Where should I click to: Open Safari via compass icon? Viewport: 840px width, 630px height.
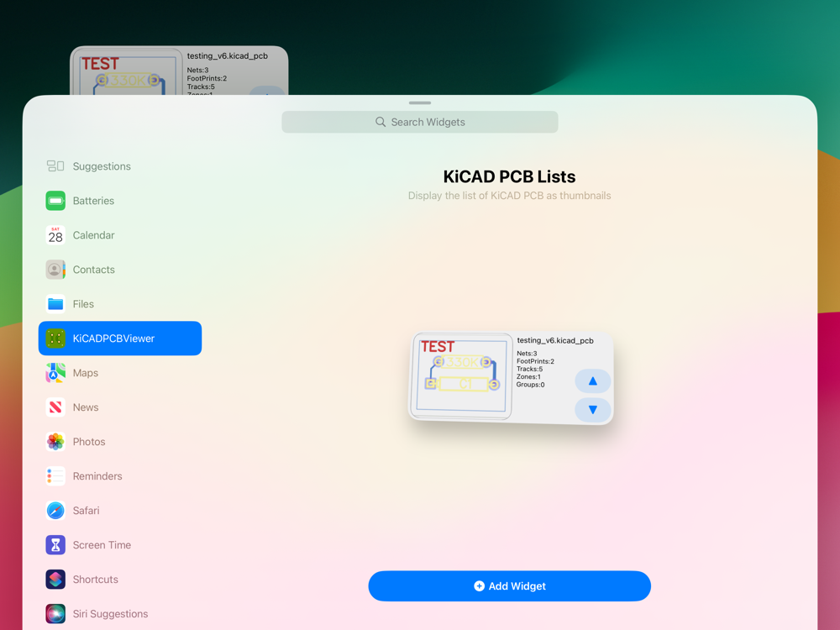[55, 511]
